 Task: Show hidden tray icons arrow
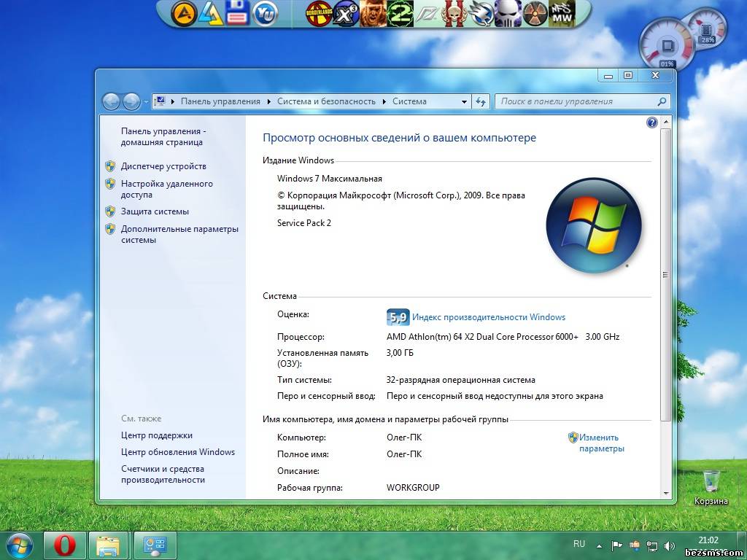pyautogui.click(x=599, y=545)
